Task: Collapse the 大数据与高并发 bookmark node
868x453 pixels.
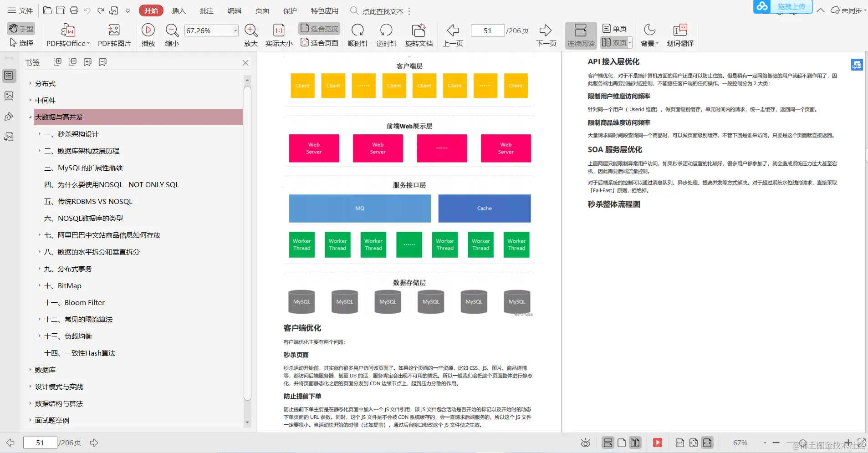Action: [x=30, y=117]
